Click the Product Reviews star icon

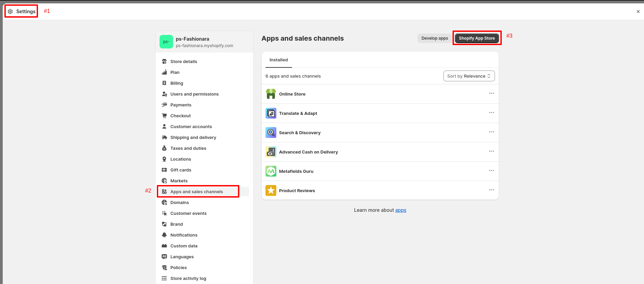click(271, 190)
